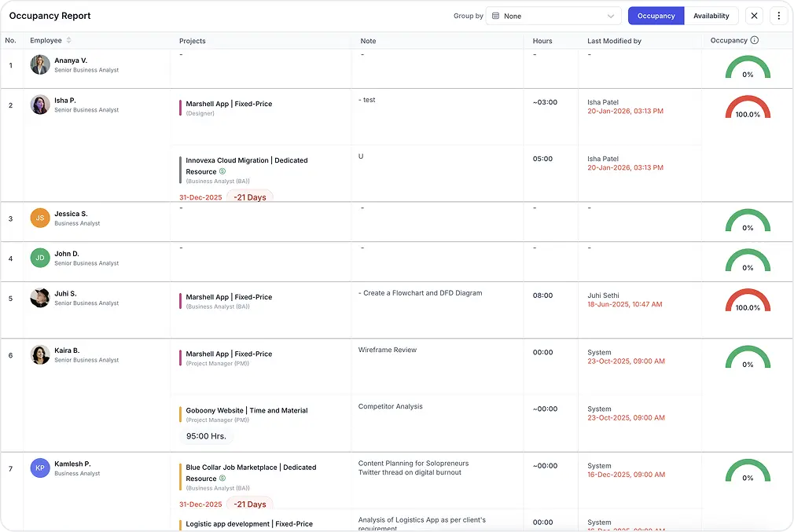This screenshot has height=532, width=794.
Task: Click Kamlesh P.'s KP avatar
Action: [x=40, y=468]
